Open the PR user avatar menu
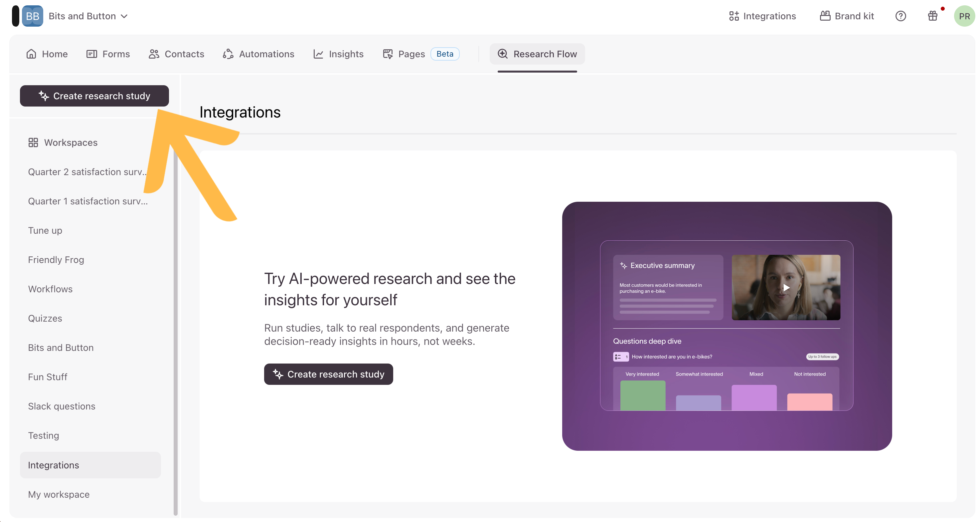Viewport: 980px width, 522px height. [x=964, y=16]
